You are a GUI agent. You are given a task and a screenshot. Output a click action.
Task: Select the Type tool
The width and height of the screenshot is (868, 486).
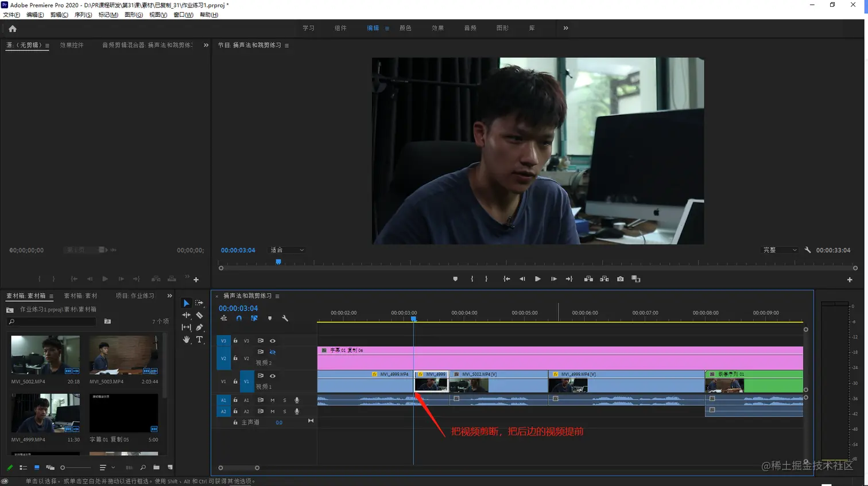199,339
